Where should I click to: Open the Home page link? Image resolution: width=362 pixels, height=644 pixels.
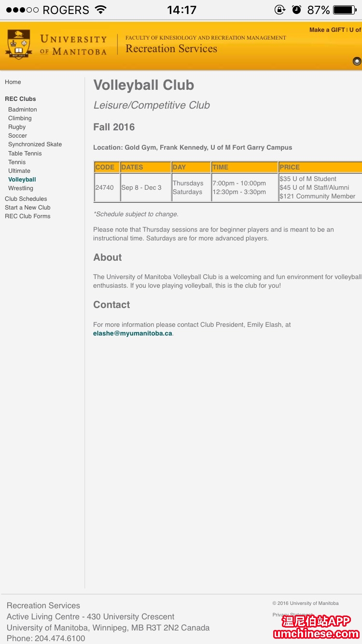click(13, 82)
